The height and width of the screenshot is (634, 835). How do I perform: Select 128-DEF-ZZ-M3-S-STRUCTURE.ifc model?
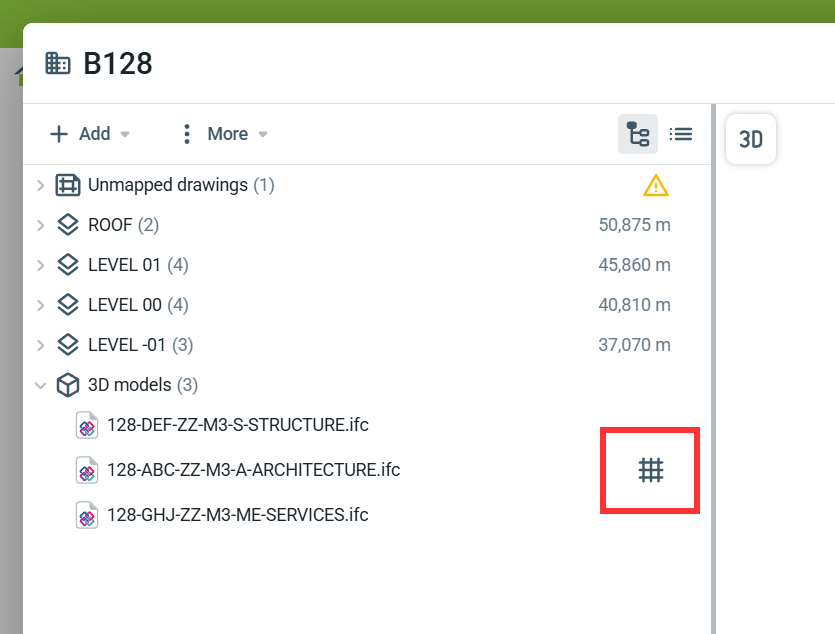click(238, 425)
